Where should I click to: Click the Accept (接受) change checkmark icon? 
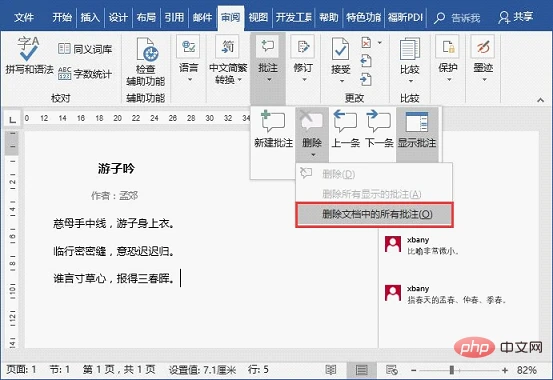pyautogui.click(x=340, y=49)
